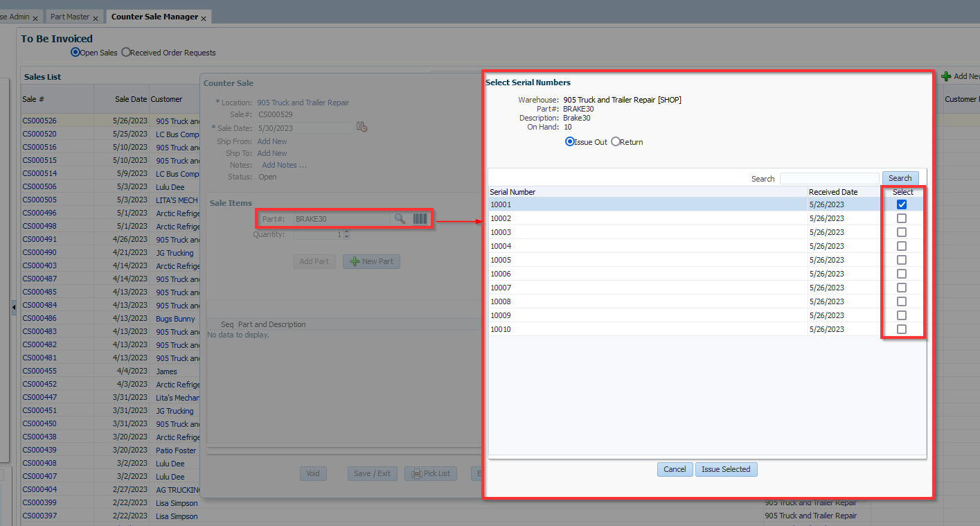Click customer James in sales list
Viewport: 980px width, 526px height.
tap(166, 371)
